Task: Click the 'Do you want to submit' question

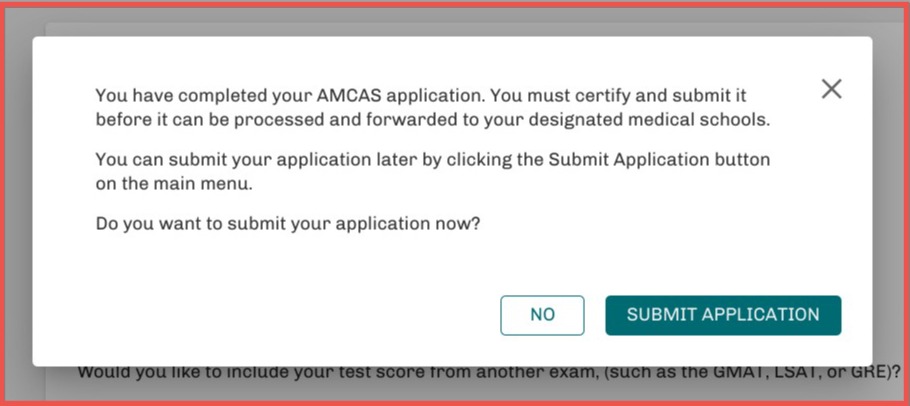Action: click(288, 224)
